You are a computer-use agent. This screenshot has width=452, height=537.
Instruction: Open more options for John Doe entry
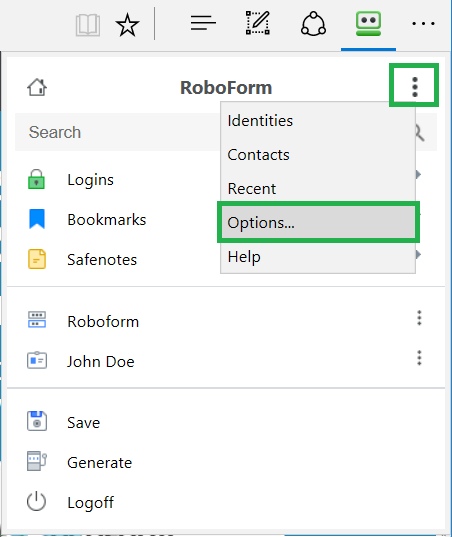[x=419, y=358]
